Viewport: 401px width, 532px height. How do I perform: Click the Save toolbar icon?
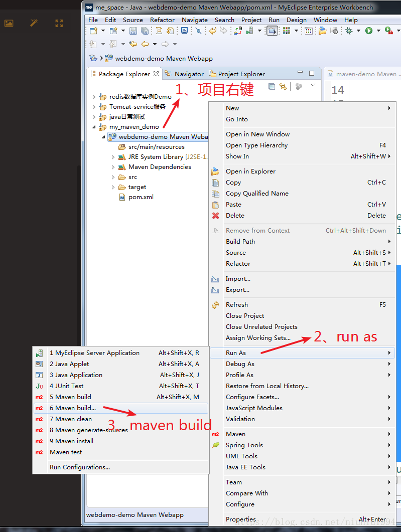pos(133,31)
